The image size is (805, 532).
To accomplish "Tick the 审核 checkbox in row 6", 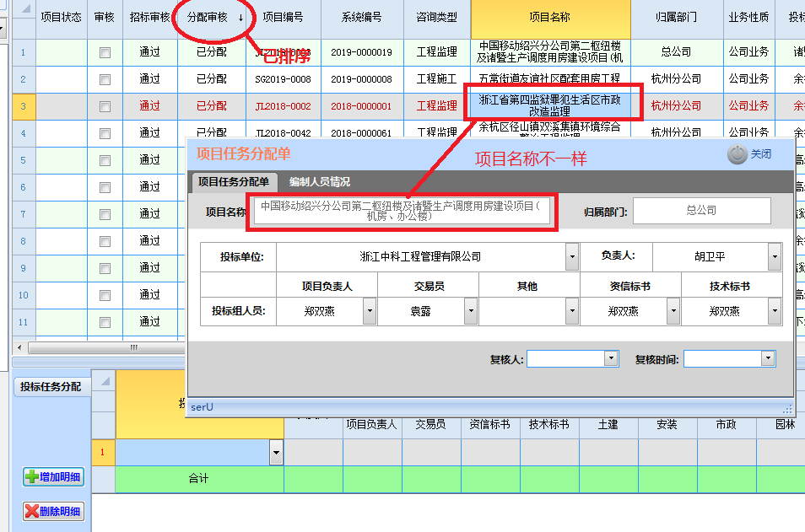I will [x=105, y=187].
